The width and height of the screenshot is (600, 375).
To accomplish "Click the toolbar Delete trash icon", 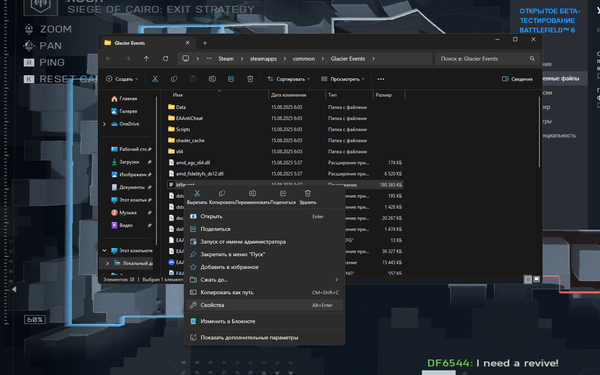I will click(250, 79).
